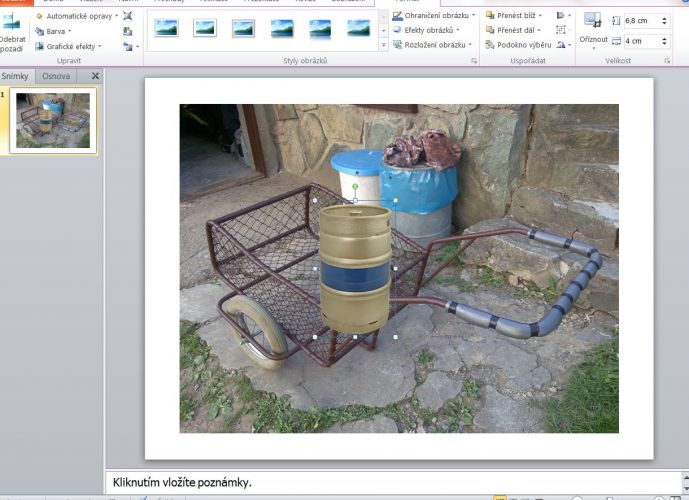Click the green rotation handle of the keg
This screenshot has height=500, width=689.
(355, 187)
